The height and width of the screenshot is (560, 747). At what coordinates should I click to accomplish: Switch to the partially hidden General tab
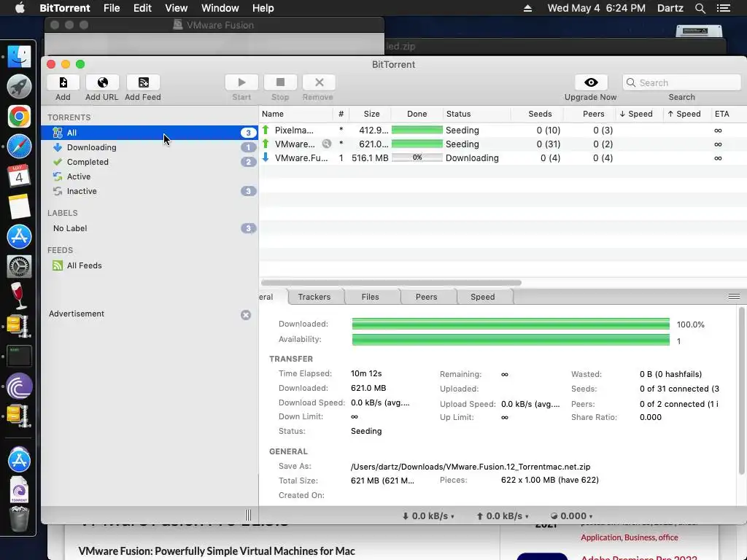(273, 297)
